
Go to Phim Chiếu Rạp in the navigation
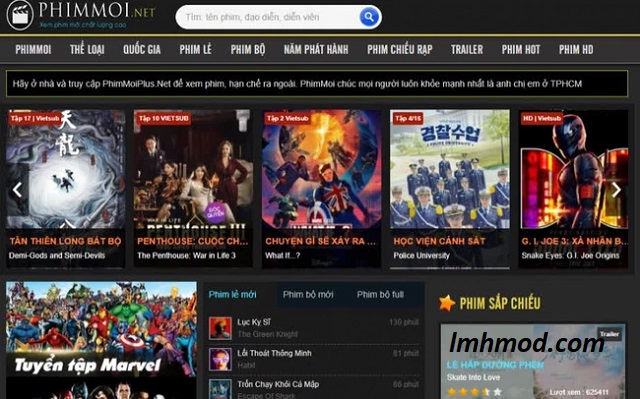click(400, 50)
